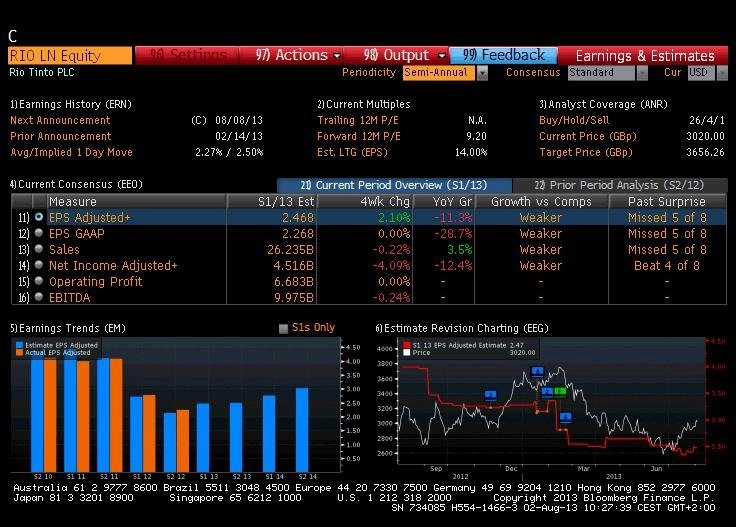Click the Est. LTG (EPS) value 14.00%
The image size is (736, 527).
(471, 152)
